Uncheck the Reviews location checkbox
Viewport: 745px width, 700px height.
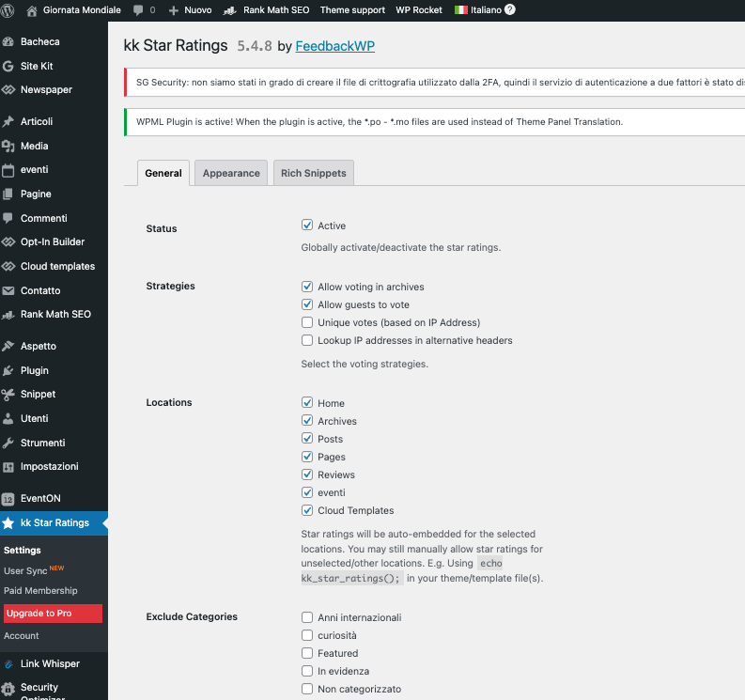click(x=307, y=474)
